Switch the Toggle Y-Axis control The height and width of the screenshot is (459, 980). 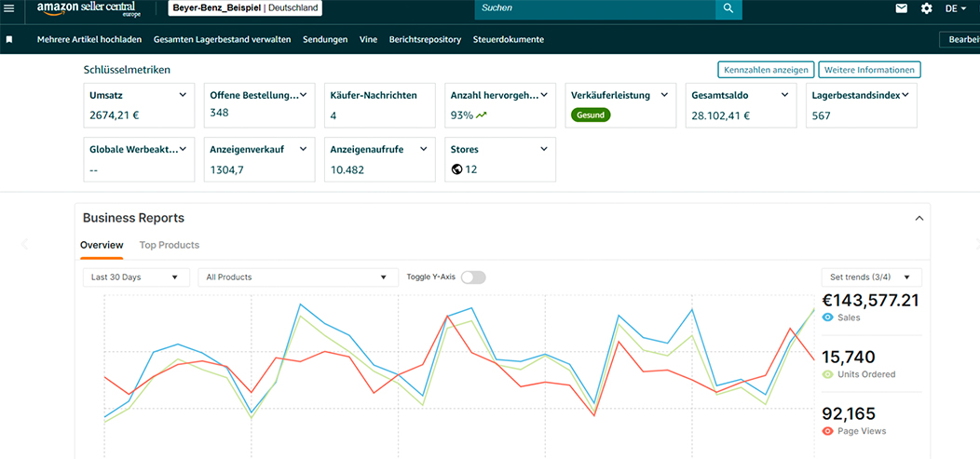point(473,277)
